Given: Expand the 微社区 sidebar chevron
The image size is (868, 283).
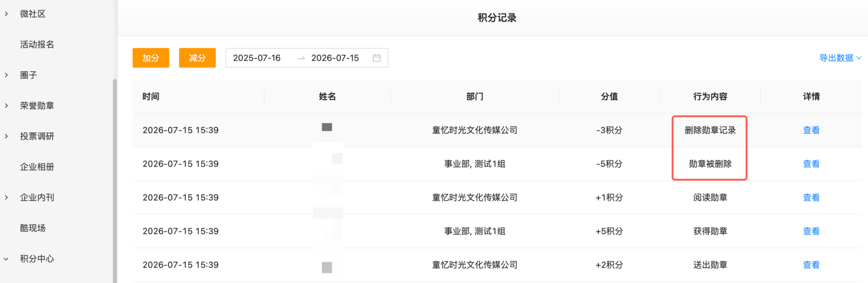Looking at the screenshot, I should click(6, 14).
